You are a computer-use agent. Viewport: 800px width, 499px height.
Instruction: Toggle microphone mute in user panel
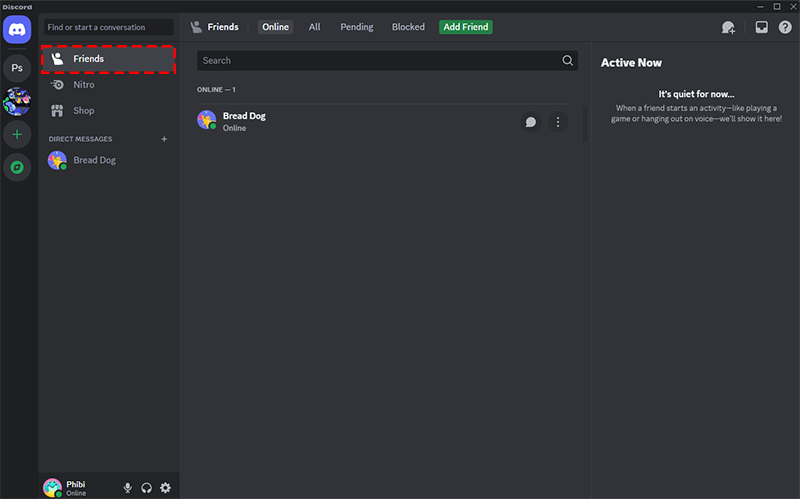(x=127, y=488)
